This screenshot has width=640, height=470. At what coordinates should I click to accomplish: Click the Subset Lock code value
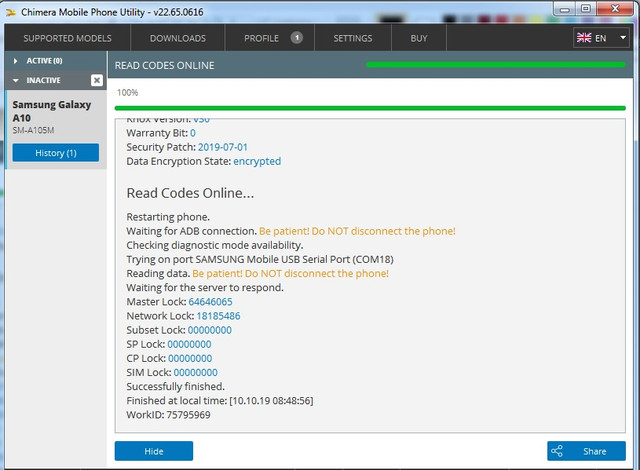click(210, 330)
